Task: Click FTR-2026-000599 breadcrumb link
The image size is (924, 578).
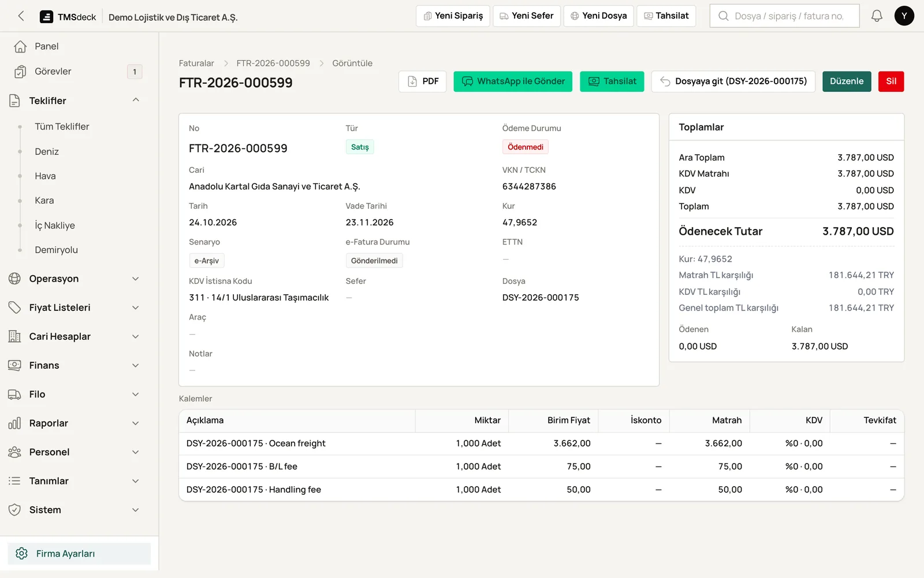Action: click(273, 63)
